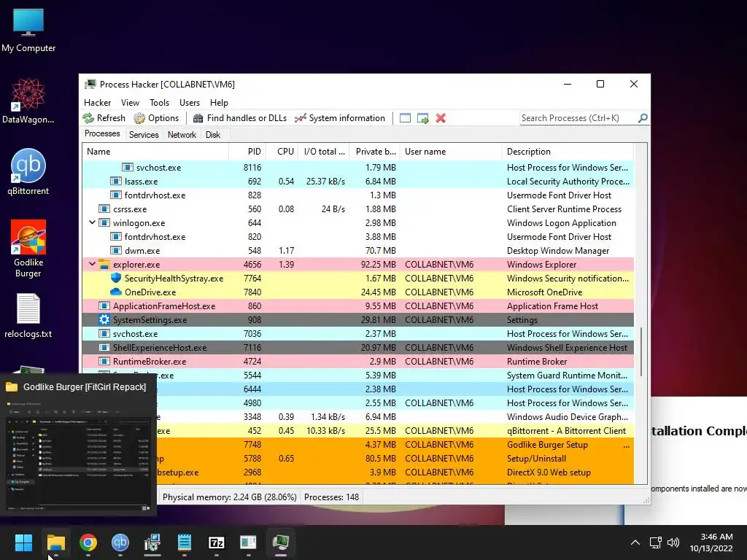Click the Processes: 148 status entry
The image size is (747, 560).
tap(332, 497)
